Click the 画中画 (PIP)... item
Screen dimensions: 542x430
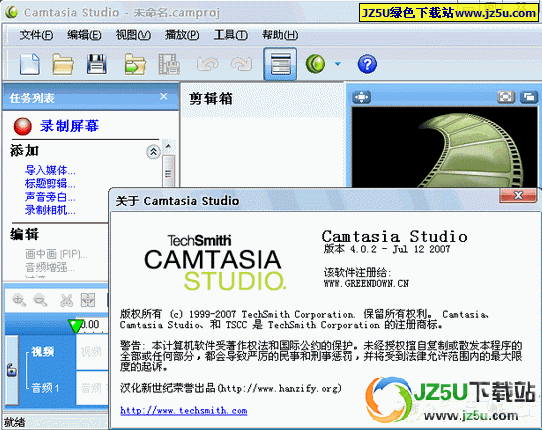point(56,254)
